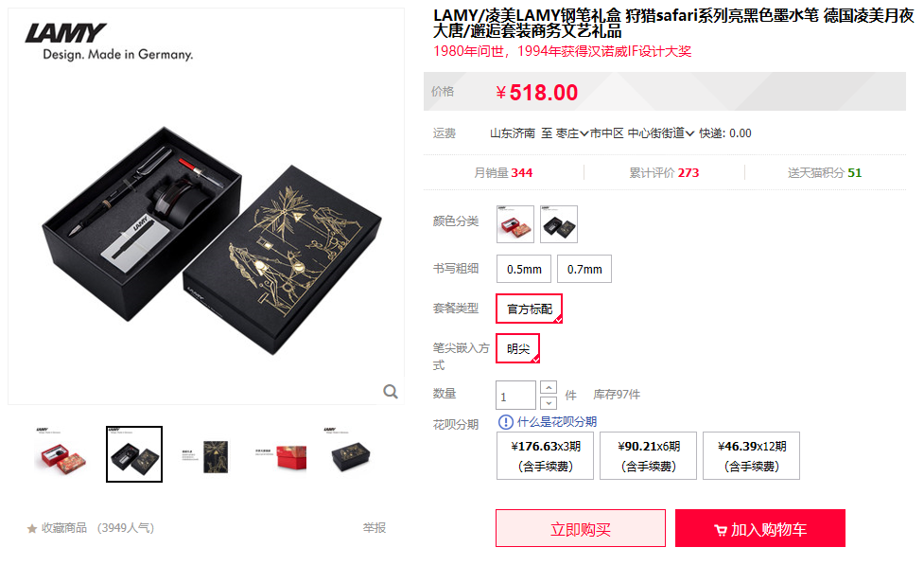This screenshot has height=565, width=924.
Task: Toggle the 明尖 nib style option
Action: [x=518, y=348]
